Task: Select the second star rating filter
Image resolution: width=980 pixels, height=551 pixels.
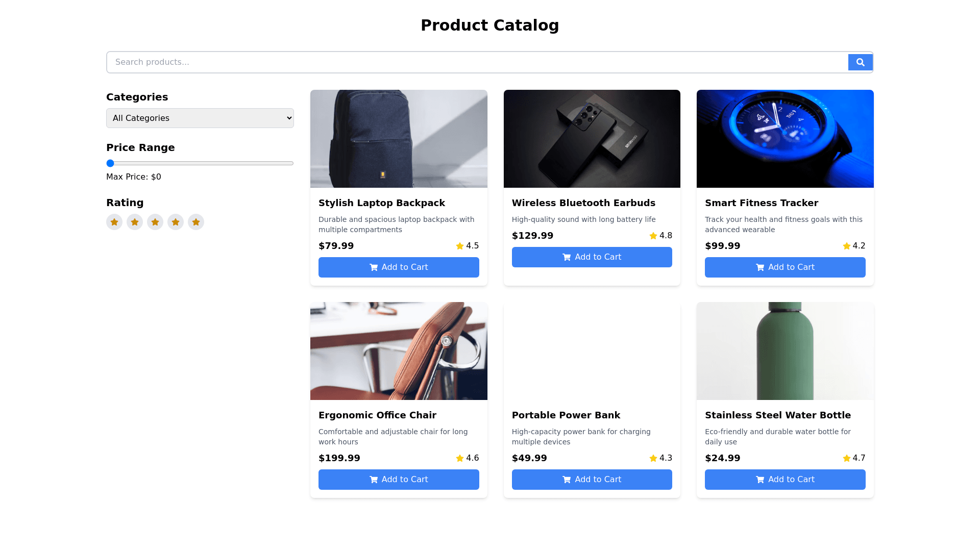Action: (135, 222)
